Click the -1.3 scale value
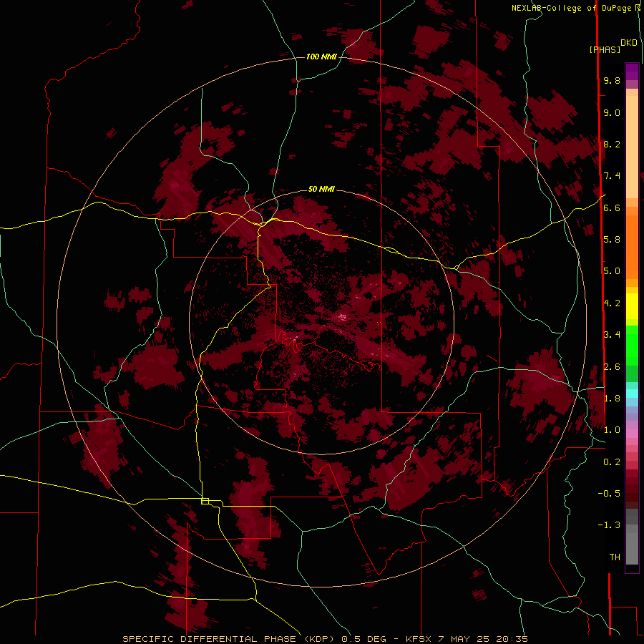 tap(610, 525)
